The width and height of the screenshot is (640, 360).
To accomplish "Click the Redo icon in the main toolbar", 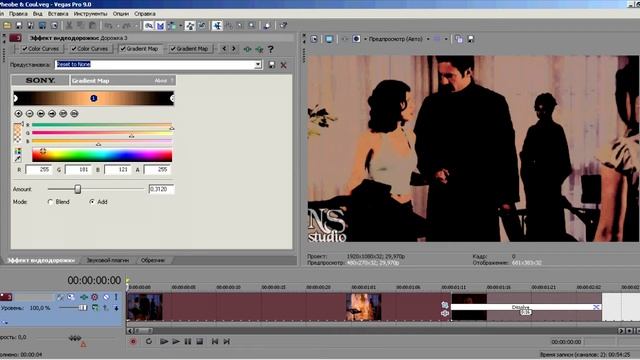I will pos(127,26).
